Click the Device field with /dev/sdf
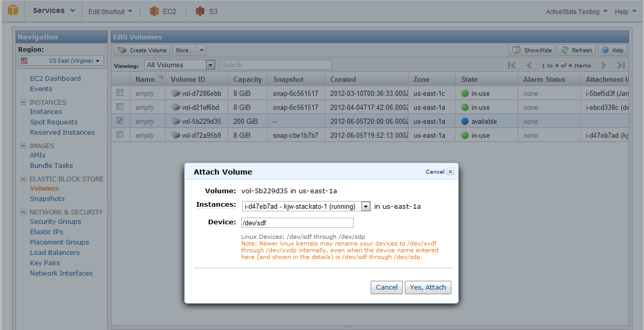The image size is (644, 330). (297, 223)
